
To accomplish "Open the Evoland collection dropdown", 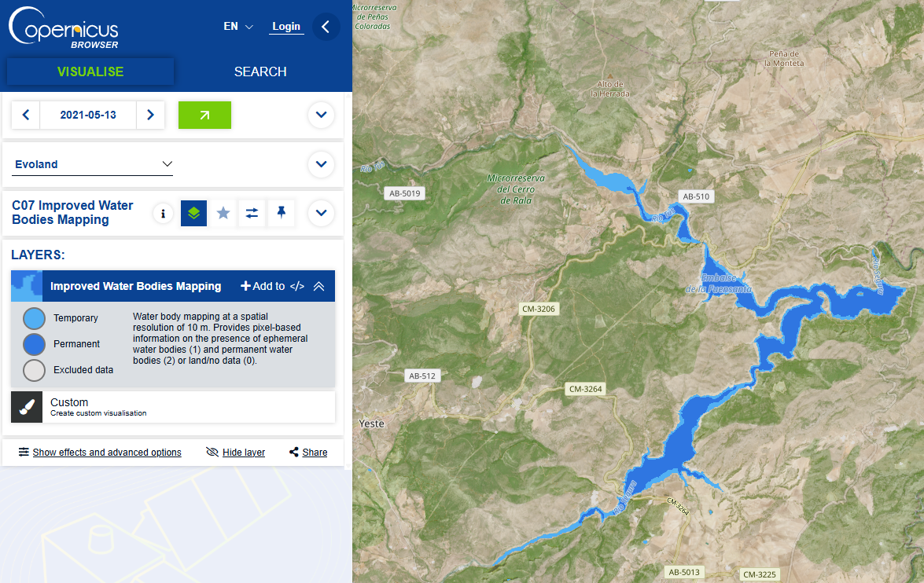I will (93, 164).
